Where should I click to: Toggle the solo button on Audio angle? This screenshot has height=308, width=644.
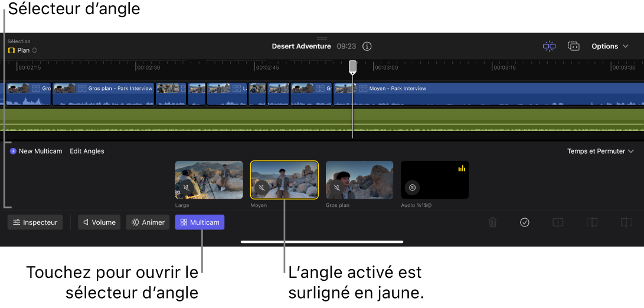[x=413, y=187]
